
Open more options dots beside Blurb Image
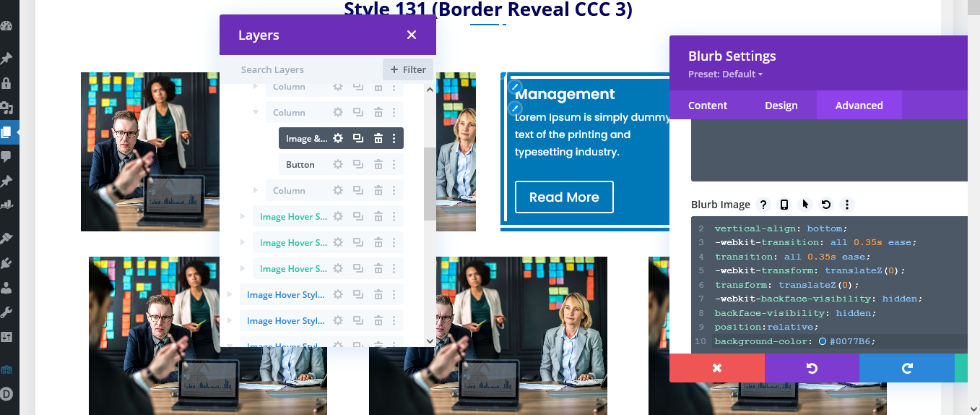(848, 205)
